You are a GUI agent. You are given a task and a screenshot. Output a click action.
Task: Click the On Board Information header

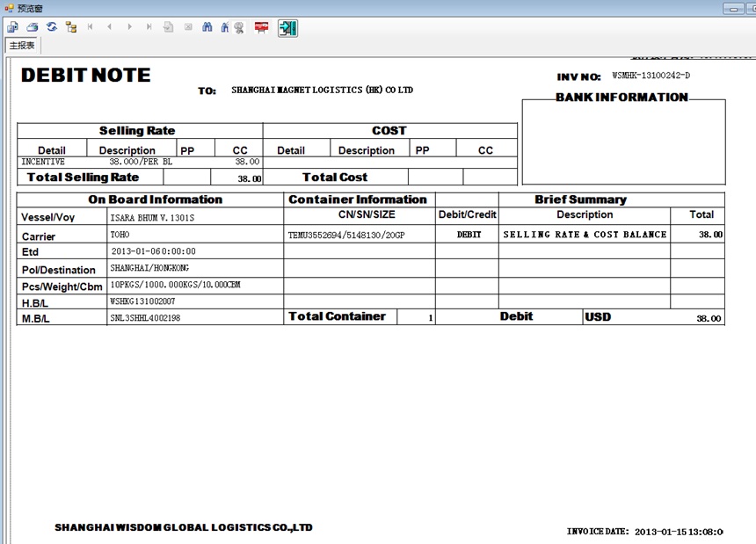[156, 199]
